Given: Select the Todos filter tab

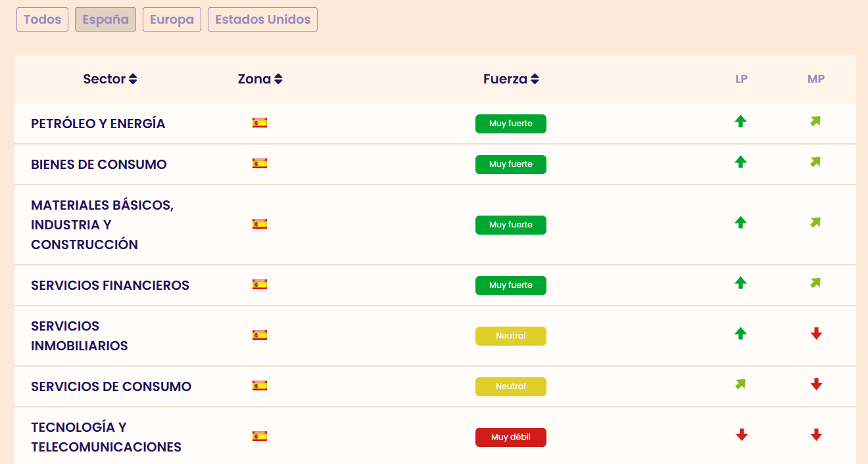Looking at the screenshot, I should click(x=42, y=20).
